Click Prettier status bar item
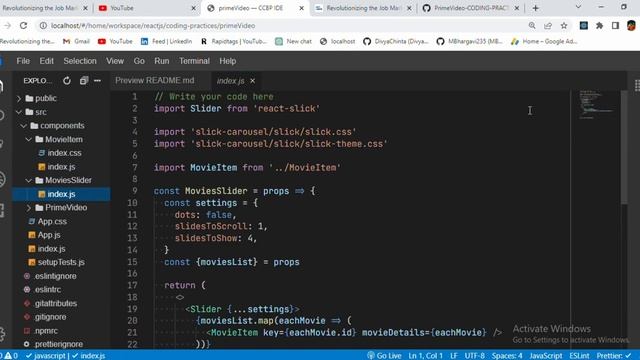 click(x=614, y=356)
